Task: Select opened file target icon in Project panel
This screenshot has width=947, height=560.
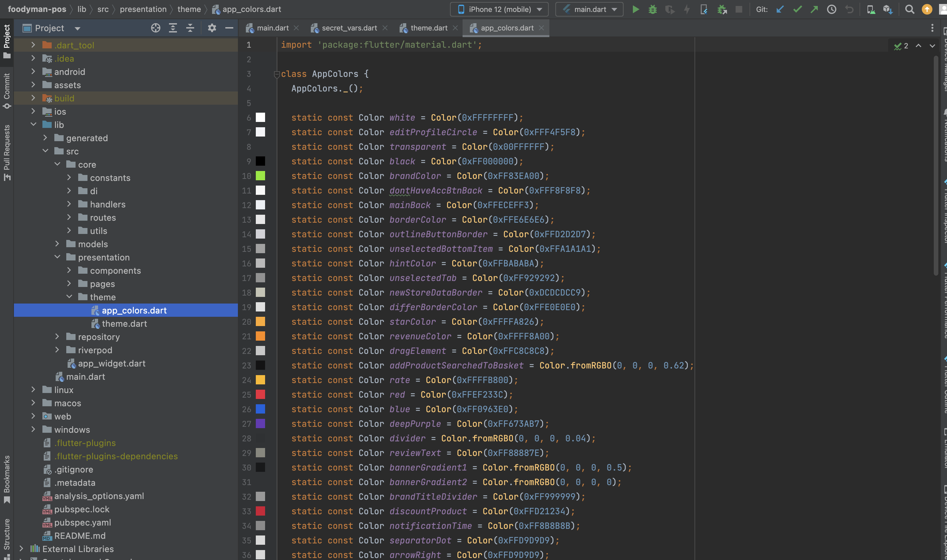Action: coord(155,28)
